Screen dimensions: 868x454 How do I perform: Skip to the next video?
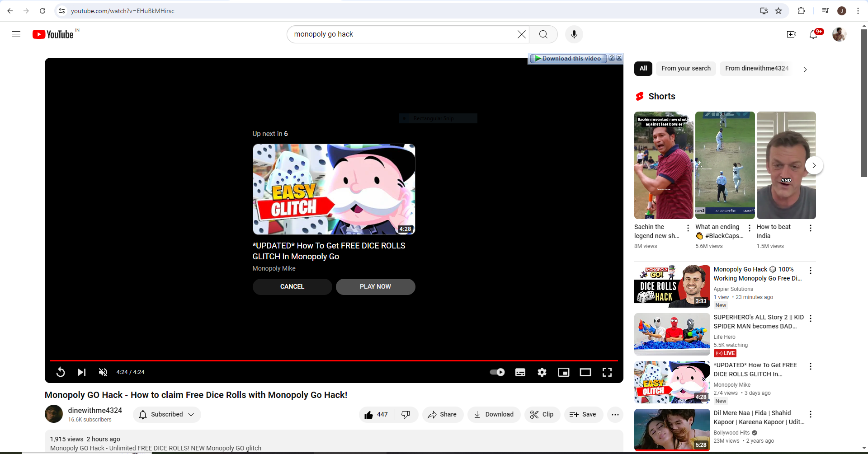coord(82,372)
